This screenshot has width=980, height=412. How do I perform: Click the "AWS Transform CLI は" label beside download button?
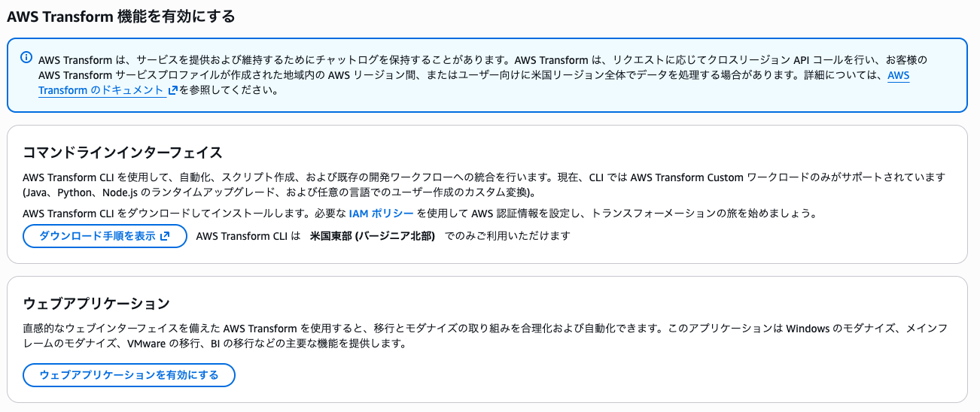tap(248, 236)
